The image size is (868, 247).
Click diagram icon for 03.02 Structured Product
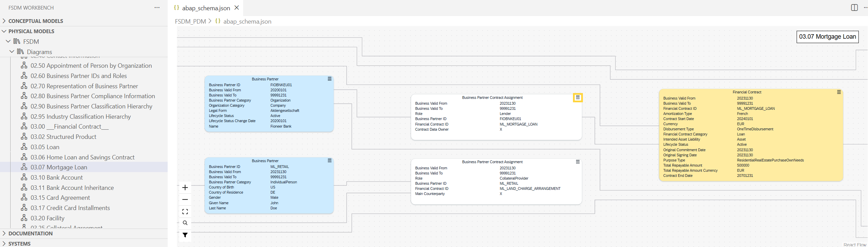coord(24,136)
